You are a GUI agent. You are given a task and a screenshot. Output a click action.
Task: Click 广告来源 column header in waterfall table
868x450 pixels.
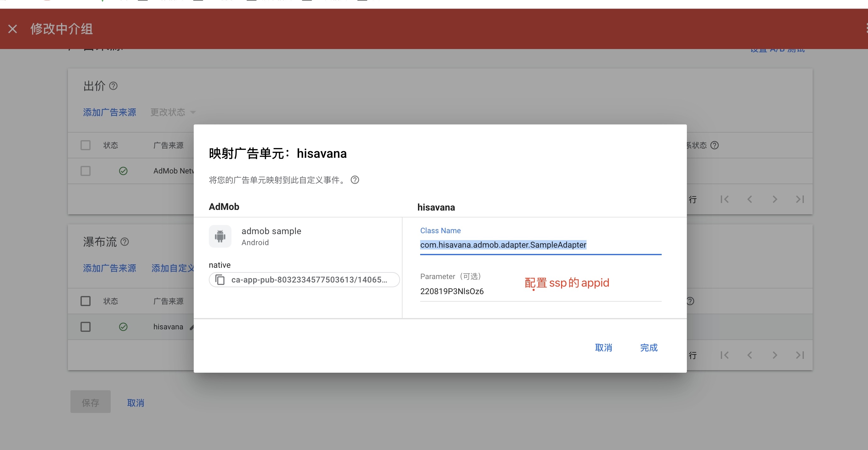[x=168, y=301]
